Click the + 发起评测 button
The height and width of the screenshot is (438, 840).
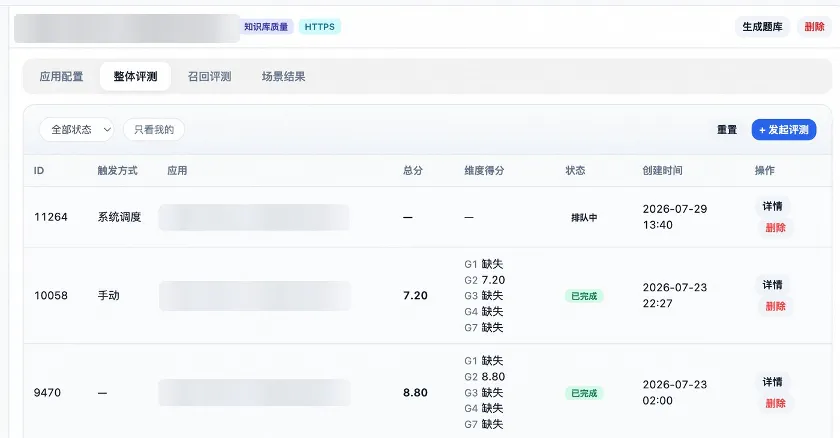(784, 130)
